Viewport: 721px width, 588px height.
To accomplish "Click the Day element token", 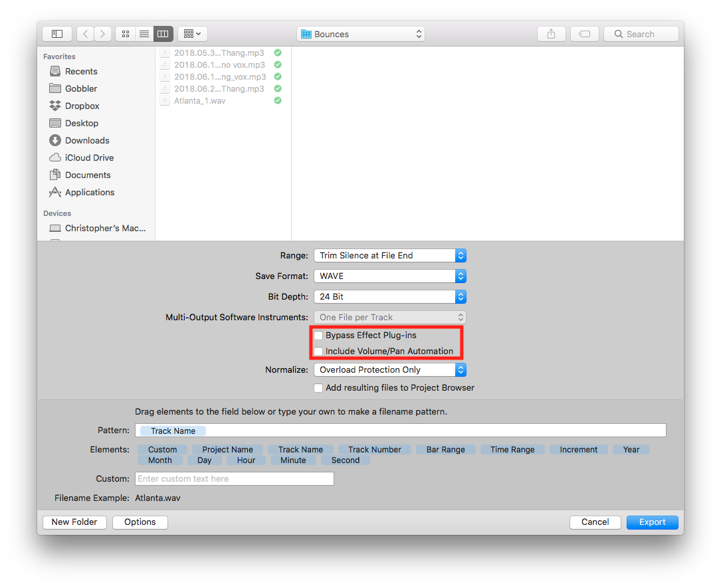I will (x=205, y=460).
